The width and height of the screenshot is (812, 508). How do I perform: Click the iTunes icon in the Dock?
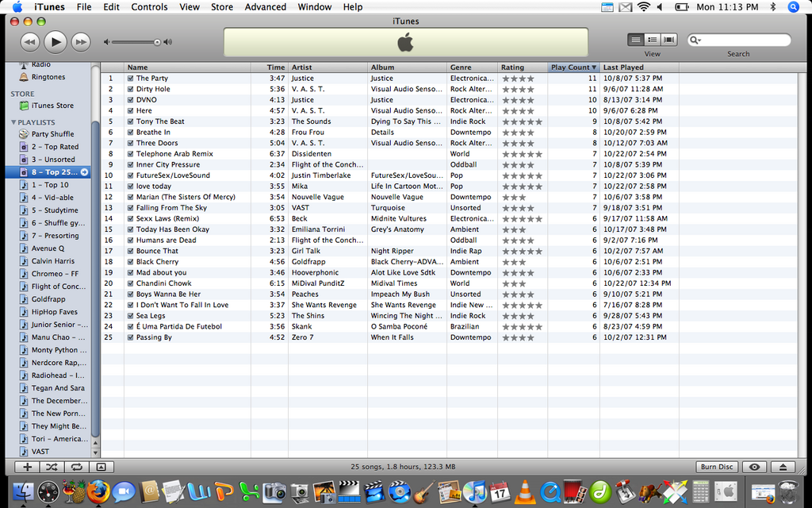(x=474, y=491)
